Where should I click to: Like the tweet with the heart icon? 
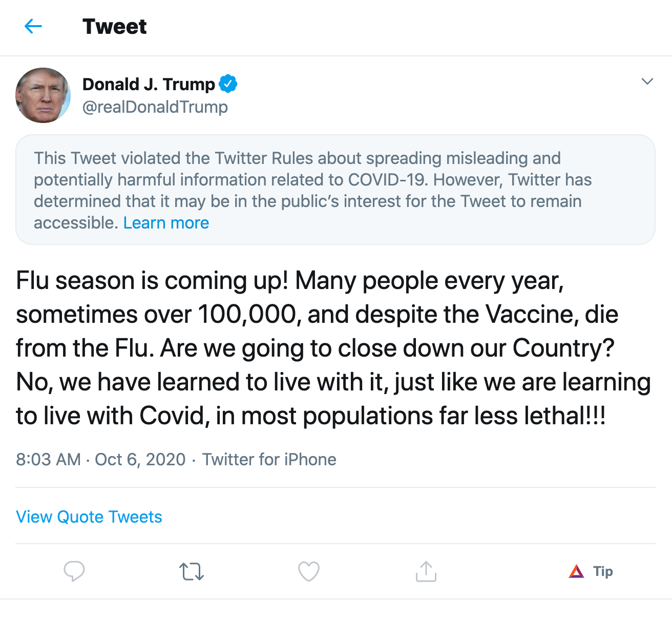309,571
